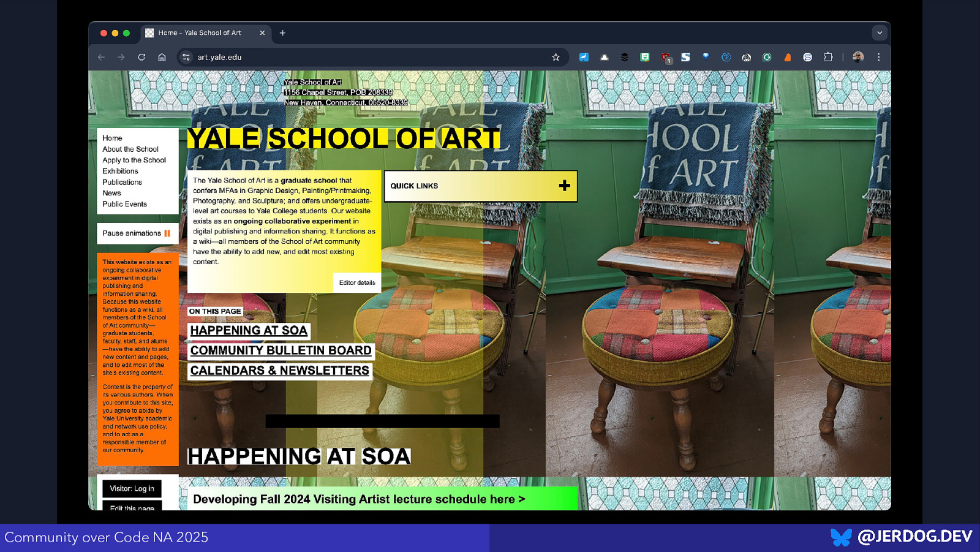Open the Exhibitions navigation link
Image resolution: width=980 pixels, height=552 pixels.
coord(120,172)
